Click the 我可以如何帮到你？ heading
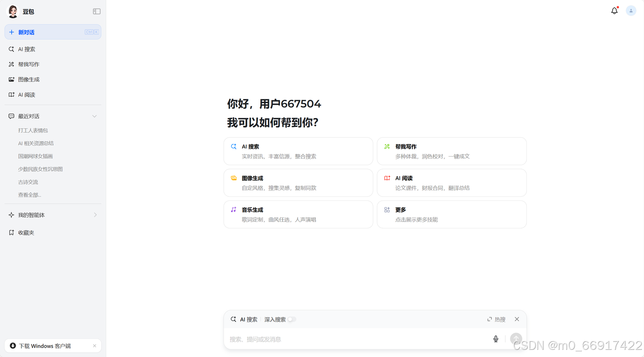 272,123
